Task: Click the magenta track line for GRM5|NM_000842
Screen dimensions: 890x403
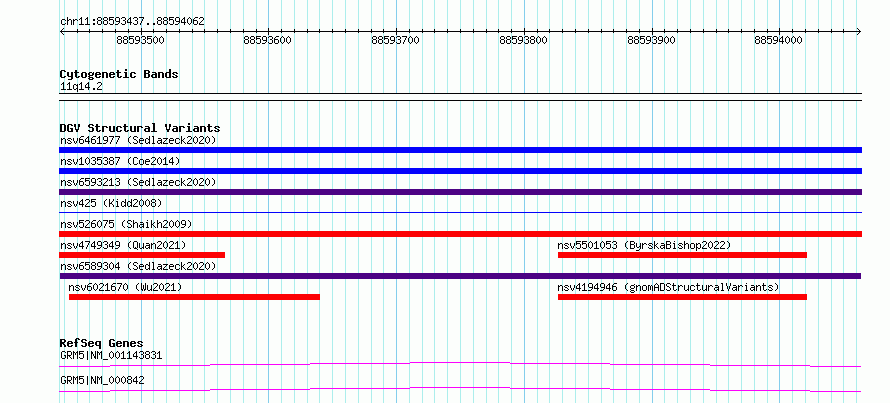Action: pos(460,389)
